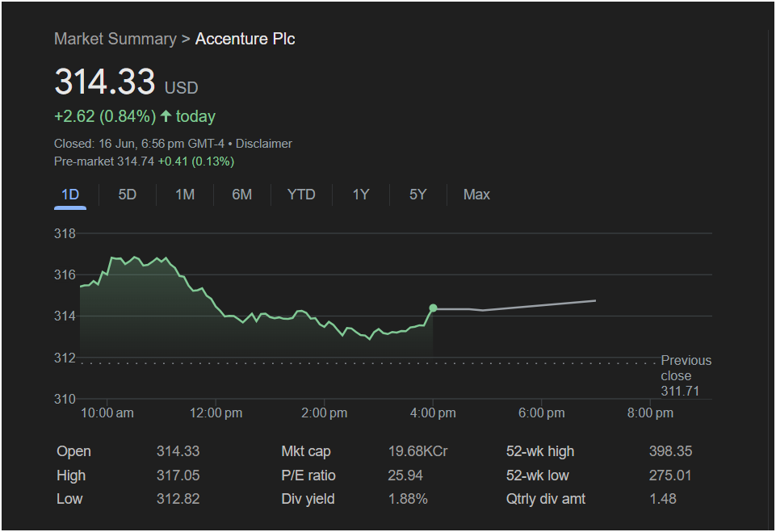
Task: Click the USD currency label
Action: pyautogui.click(x=181, y=88)
